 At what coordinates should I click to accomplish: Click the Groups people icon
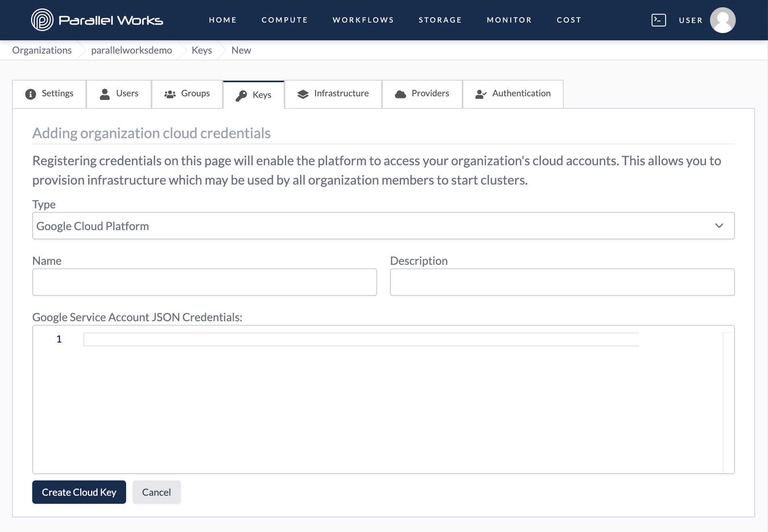click(170, 94)
